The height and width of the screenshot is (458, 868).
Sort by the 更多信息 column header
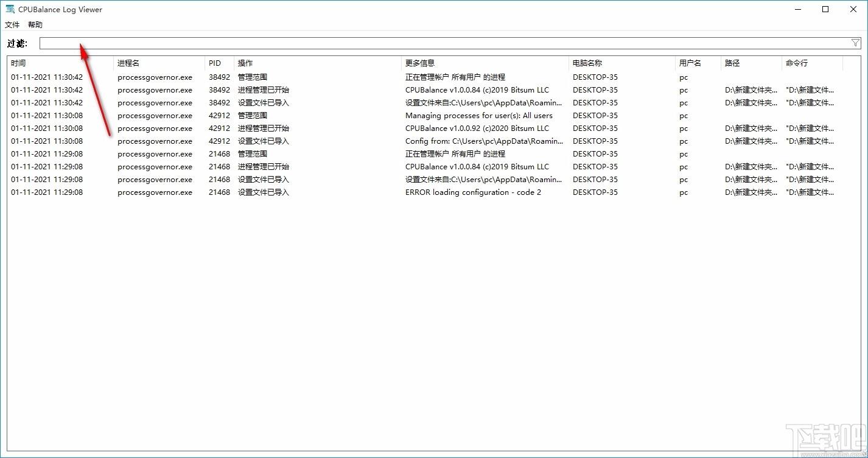pyautogui.click(x=485, y=63)
